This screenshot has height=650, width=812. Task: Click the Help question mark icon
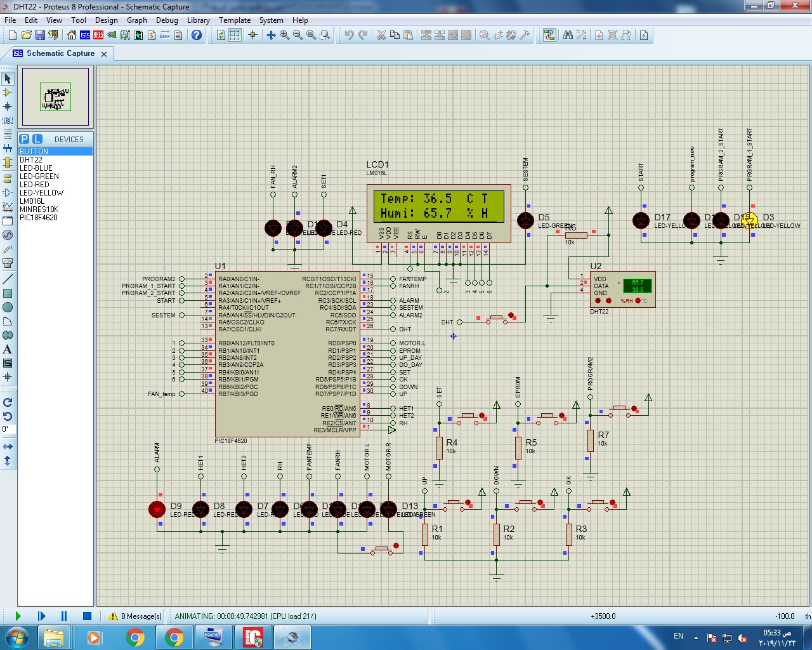click(x=197, y=35)
